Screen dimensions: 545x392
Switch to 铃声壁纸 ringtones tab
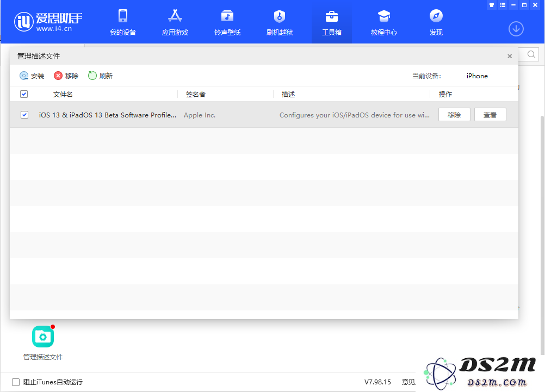click(x=227, y=22)
